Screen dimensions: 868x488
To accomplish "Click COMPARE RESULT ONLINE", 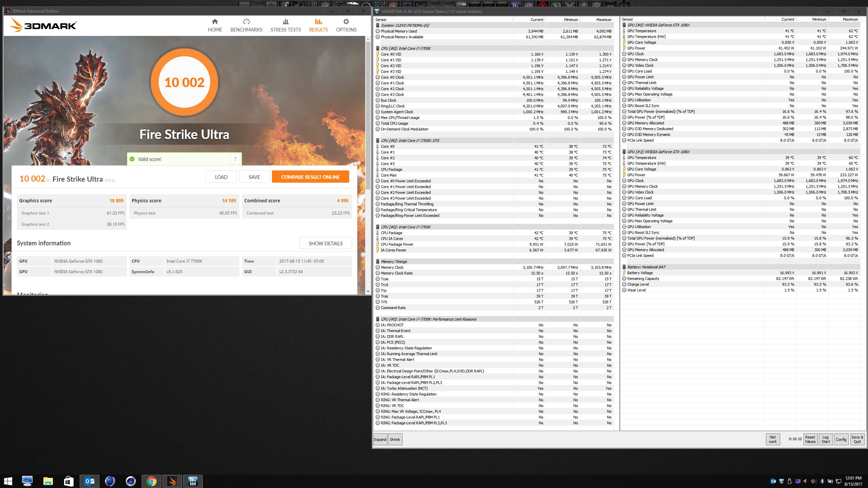I will pyautogui.click(x=310, y=177).
